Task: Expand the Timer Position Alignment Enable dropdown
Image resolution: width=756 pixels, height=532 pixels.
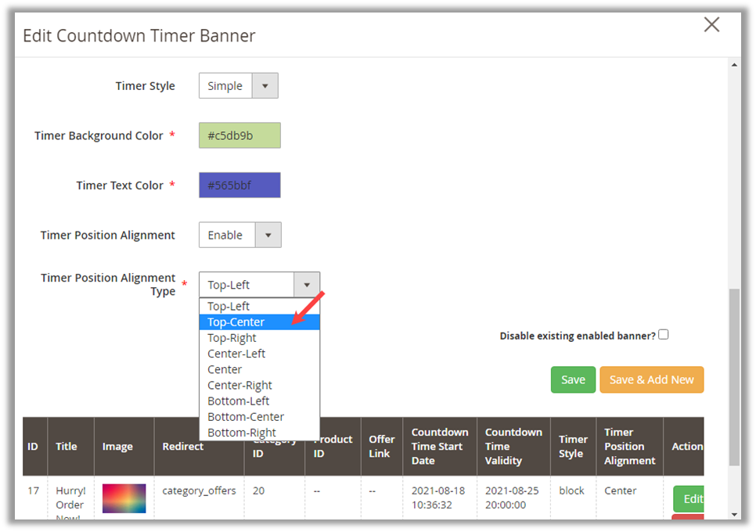Action: [x=239, y=235]
